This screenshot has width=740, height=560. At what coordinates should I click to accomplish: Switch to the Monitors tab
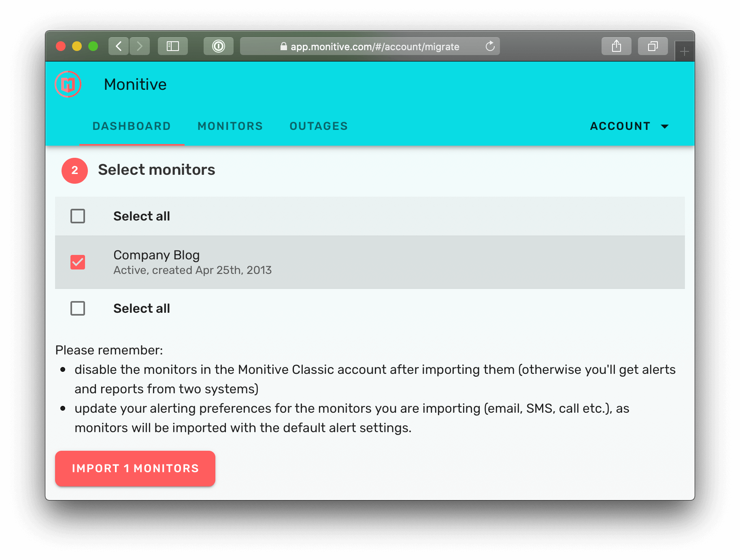click(230, 126)
